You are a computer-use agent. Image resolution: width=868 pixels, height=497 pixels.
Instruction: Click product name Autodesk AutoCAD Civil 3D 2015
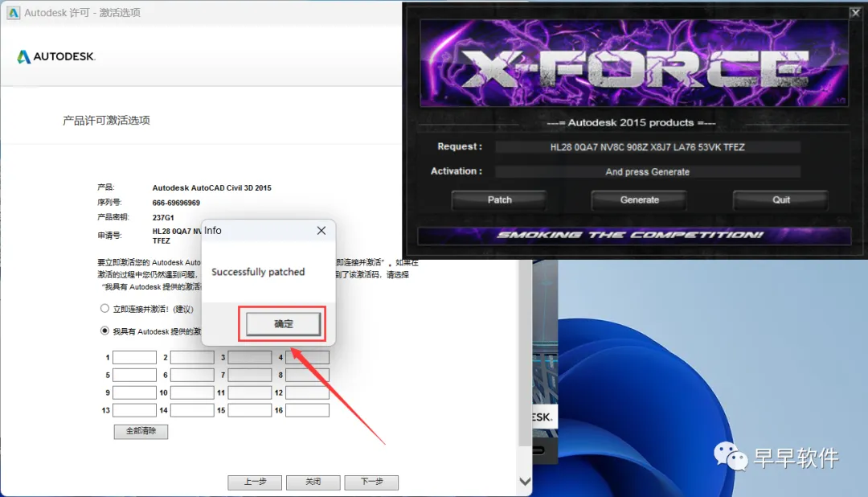212,188
